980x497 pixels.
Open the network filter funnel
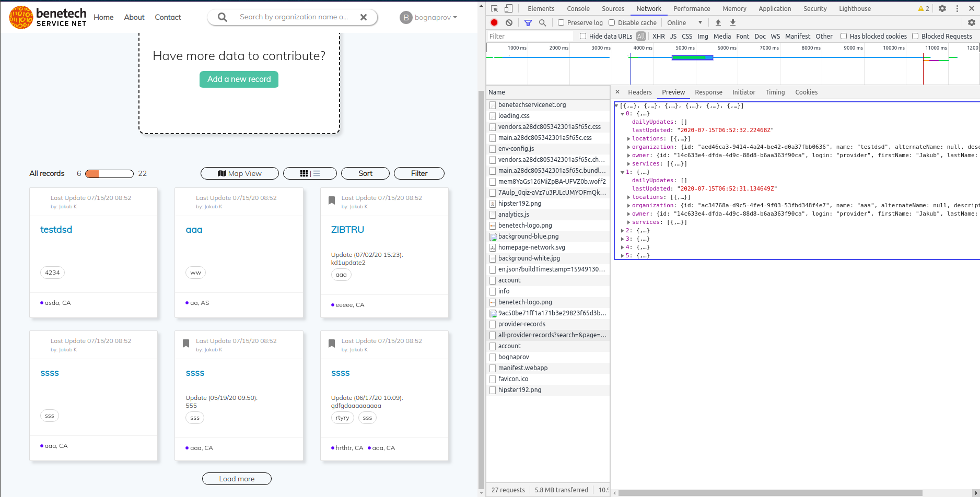[528, 22]
